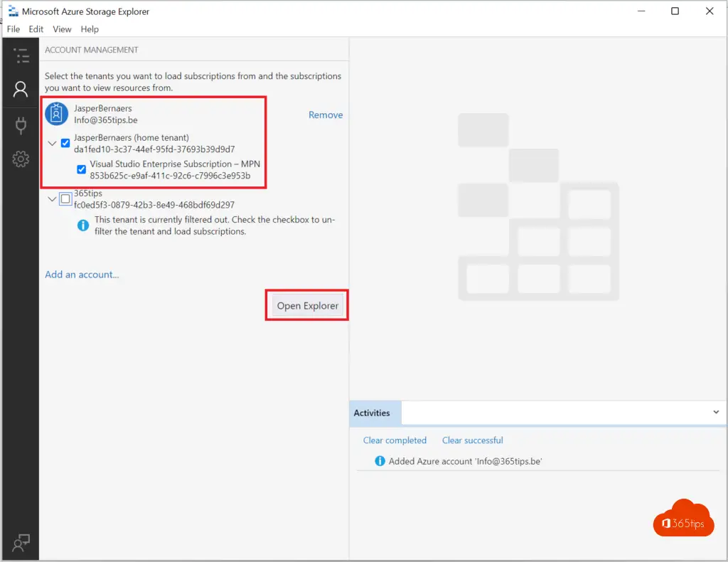
Task: Click the 365tips logo badge
Action: click(682, 517)
